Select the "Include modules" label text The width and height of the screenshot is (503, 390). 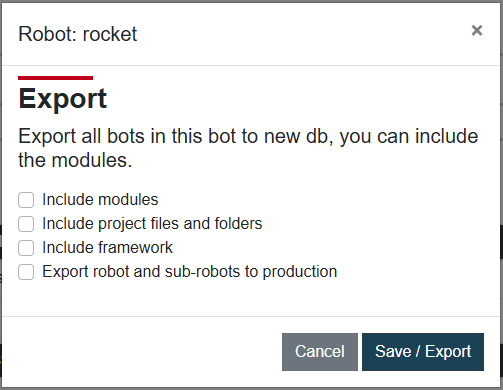point(100,200)
